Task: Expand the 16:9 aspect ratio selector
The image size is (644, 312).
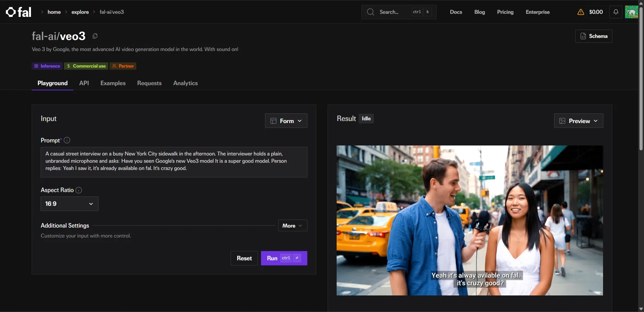Action: point(70,204)
